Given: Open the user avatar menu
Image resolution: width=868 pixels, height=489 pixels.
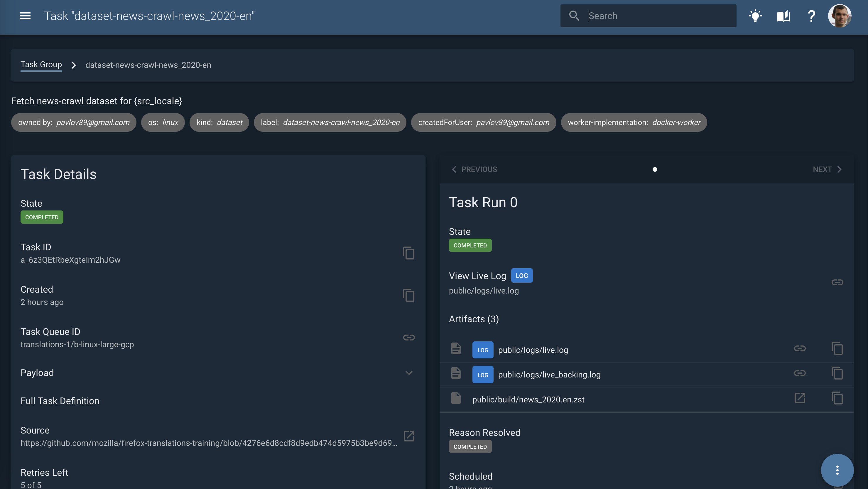Looking at the screenshot, I should pyautogui.click(x=839, y=16).
